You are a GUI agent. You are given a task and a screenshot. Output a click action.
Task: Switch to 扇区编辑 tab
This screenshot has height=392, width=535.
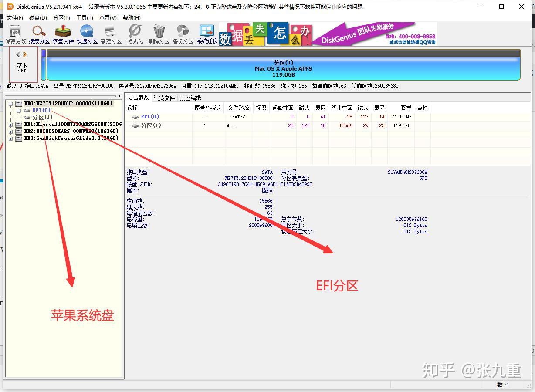click(190, 98)
